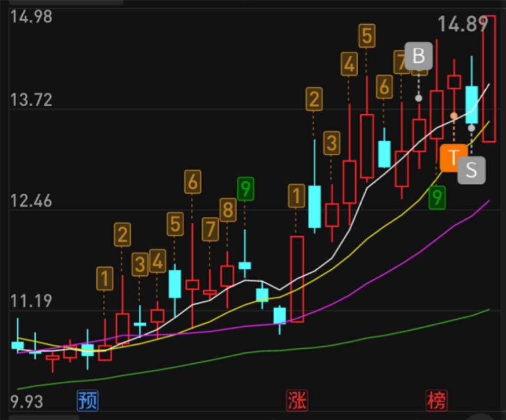Screen dimensions: 506x420
Task: Open the blue 预 forecast marker
Action: coord(87,400)
